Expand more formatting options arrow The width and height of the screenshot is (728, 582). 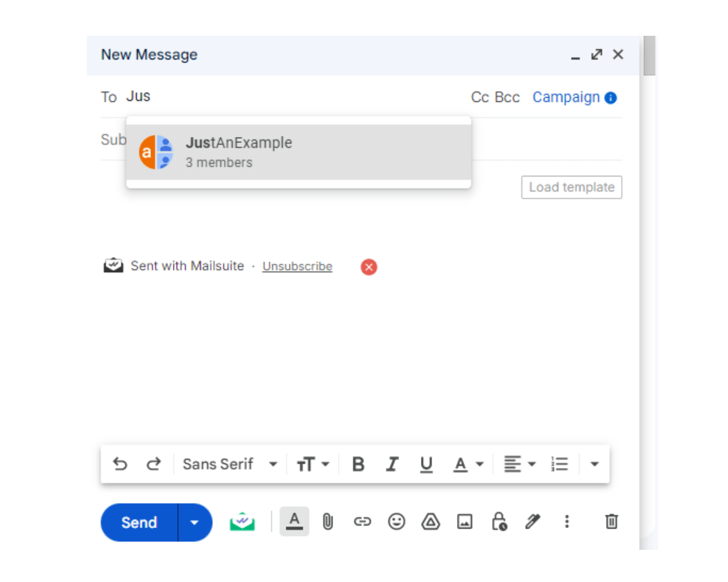coord(595,464)
